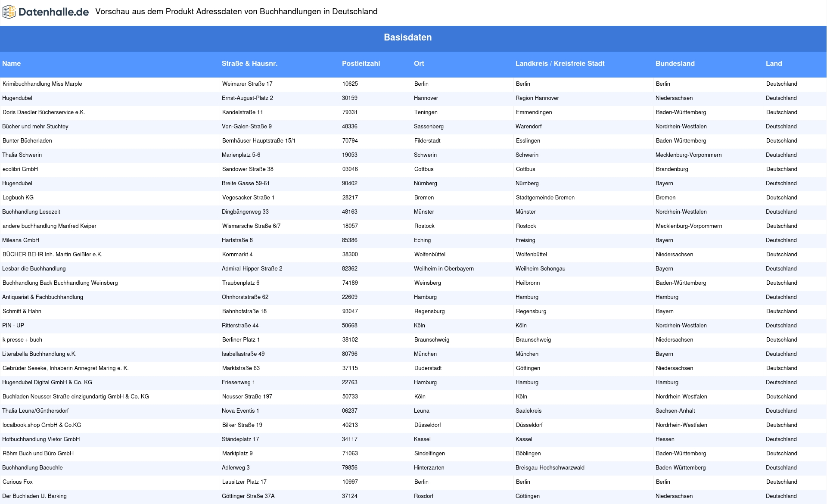Click k presse + buch name cell
The width and height of the screenshot is (827, 504).
pos(22,340)
